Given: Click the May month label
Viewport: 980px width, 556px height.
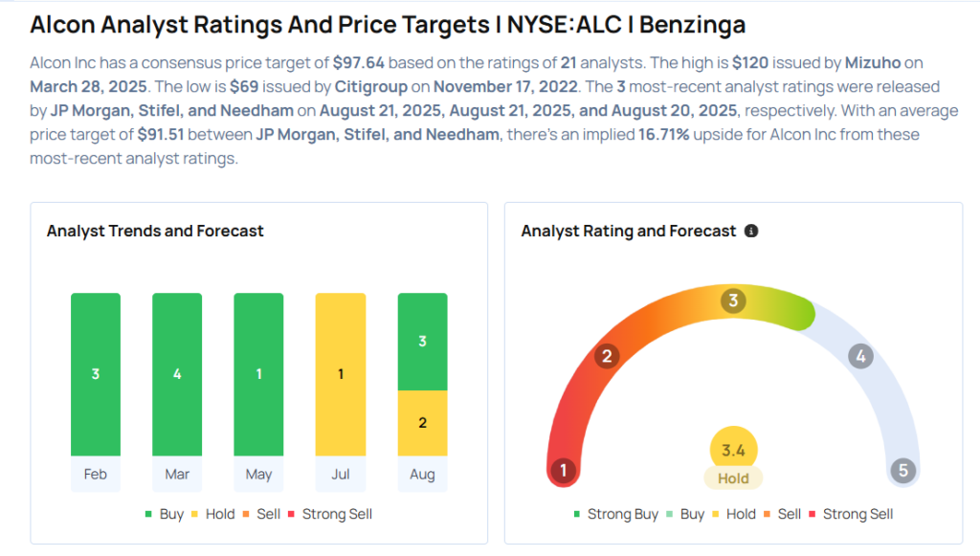Looking at the screenshot, I should click(258, 474).
